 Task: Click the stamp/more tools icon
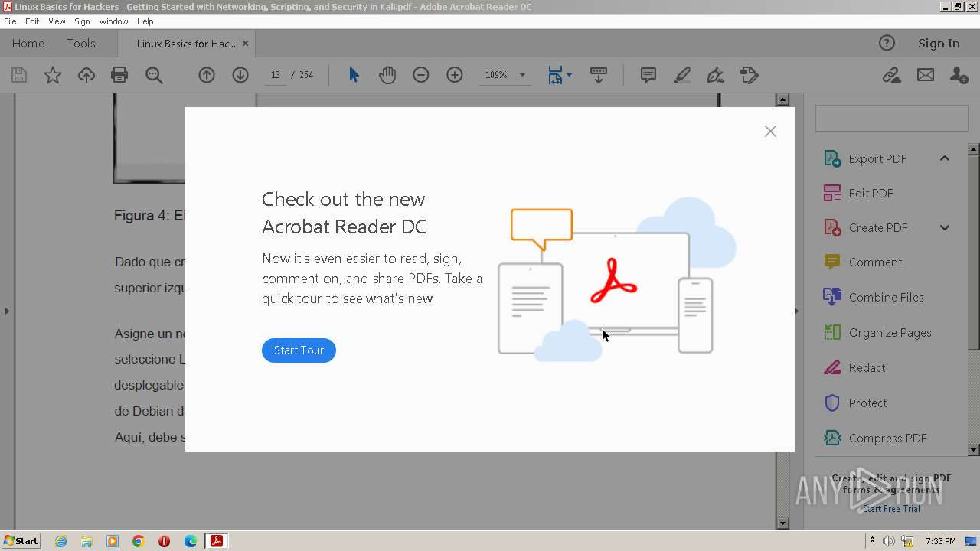click(x=749, y=75)
